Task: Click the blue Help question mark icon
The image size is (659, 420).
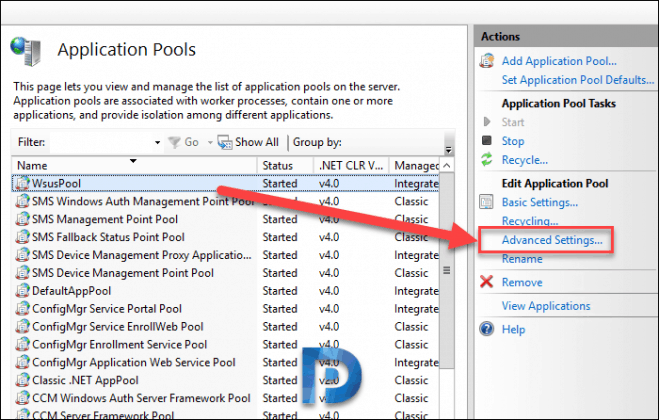Action: pyautogui.click(x=487, y=328)
